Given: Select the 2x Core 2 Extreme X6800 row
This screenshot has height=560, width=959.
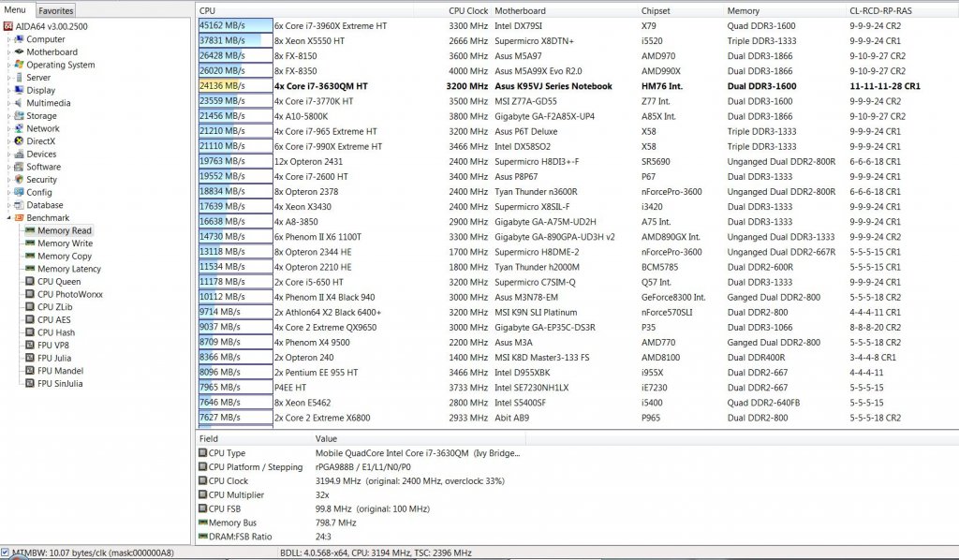Looking at the screenshot, I should click(x=577, y=418).
